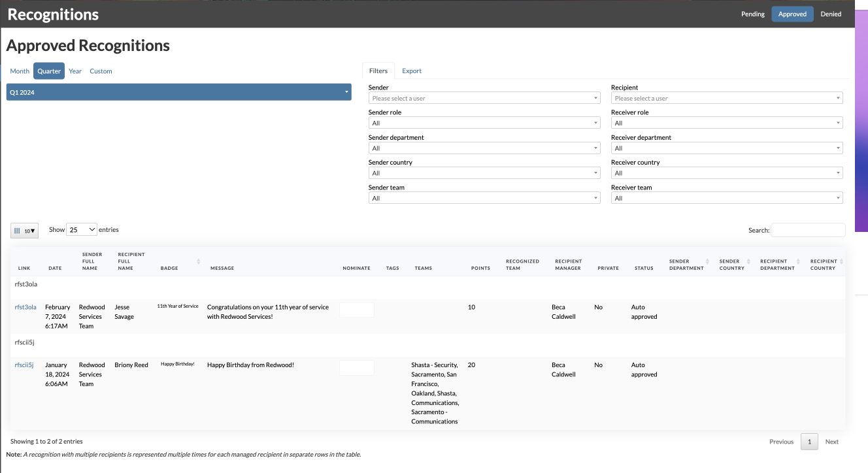Click the Nominate box for Jesse Savage
Screen dimensions: 868x473
click(x=357, y=310)
